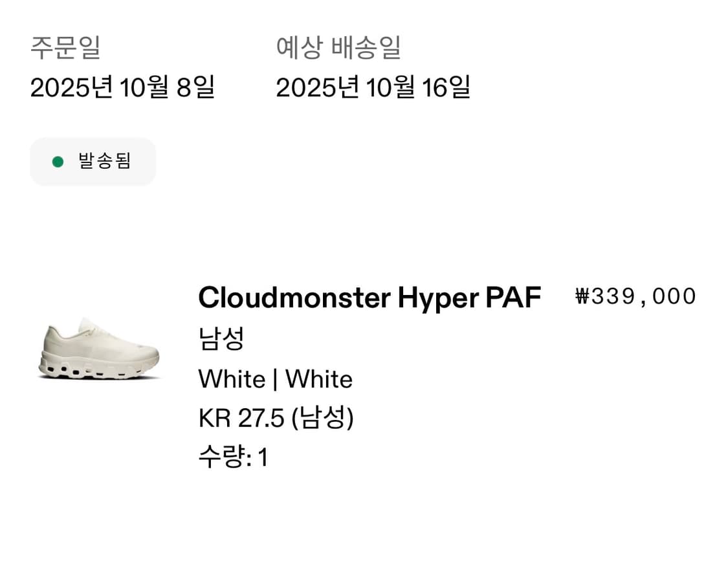Click the won symbol in the price
The image size is (728, 570).
click(x=583, y=296)
